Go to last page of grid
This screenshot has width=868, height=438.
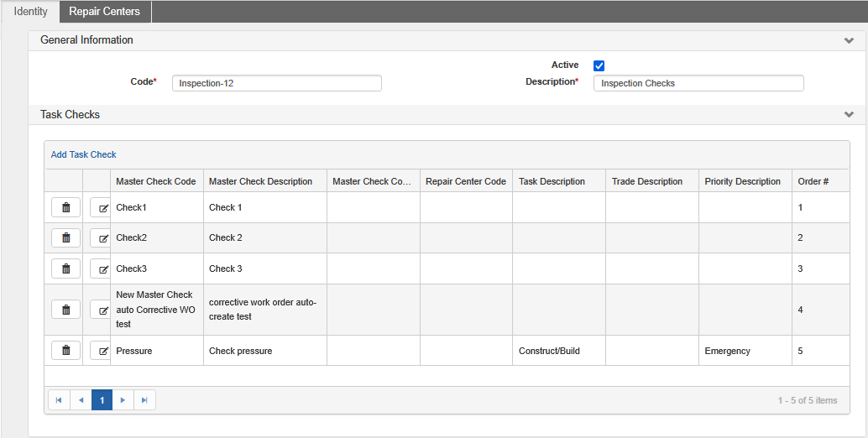[x=144, y=400]
